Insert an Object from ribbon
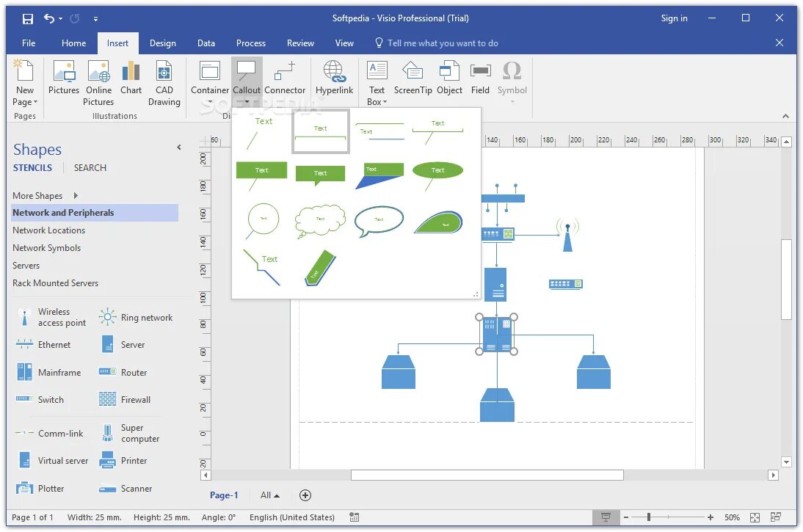Viewport: 803px width, 532px height. click(449, 77)
